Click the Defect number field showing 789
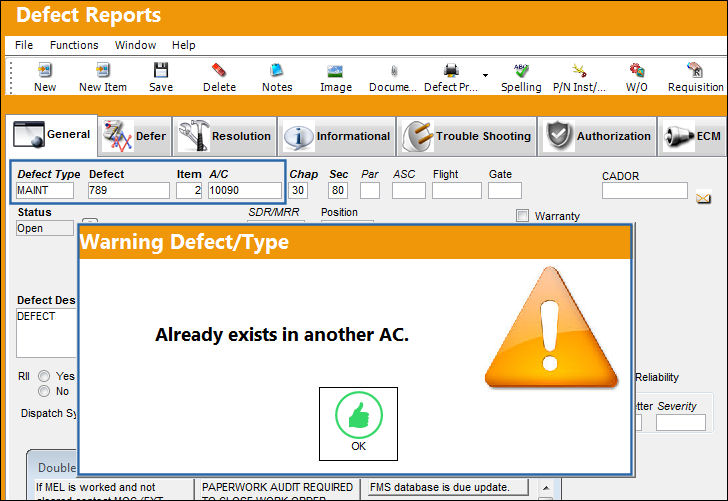The height and width of the screenshot is (501, 728). tap(129, 190)
